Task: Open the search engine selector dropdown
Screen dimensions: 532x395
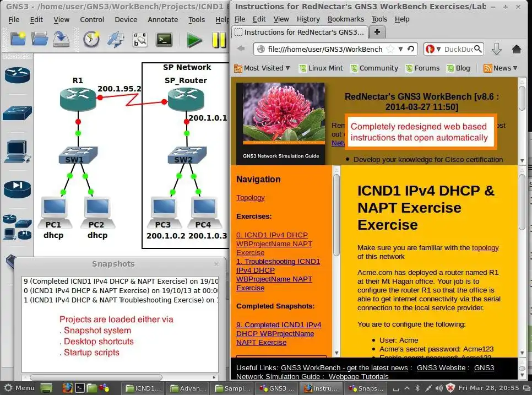Action: [438, 50]
